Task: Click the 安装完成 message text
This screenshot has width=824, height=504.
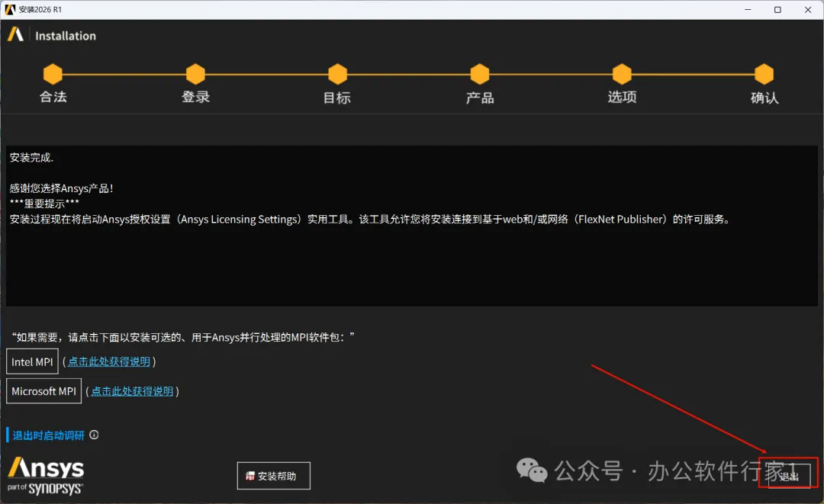Action: pos(31,158)
